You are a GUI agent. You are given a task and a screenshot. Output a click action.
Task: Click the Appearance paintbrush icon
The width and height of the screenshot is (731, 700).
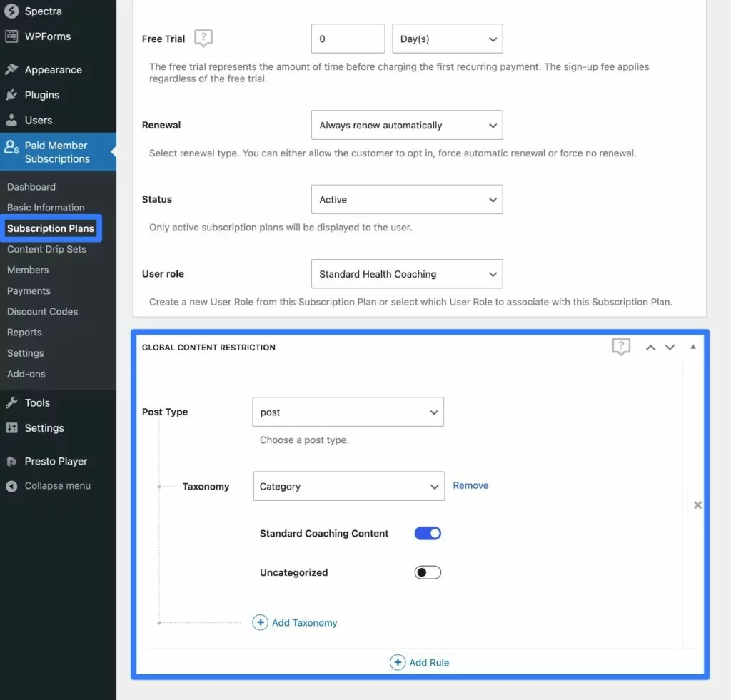click(x=11, y=69)
